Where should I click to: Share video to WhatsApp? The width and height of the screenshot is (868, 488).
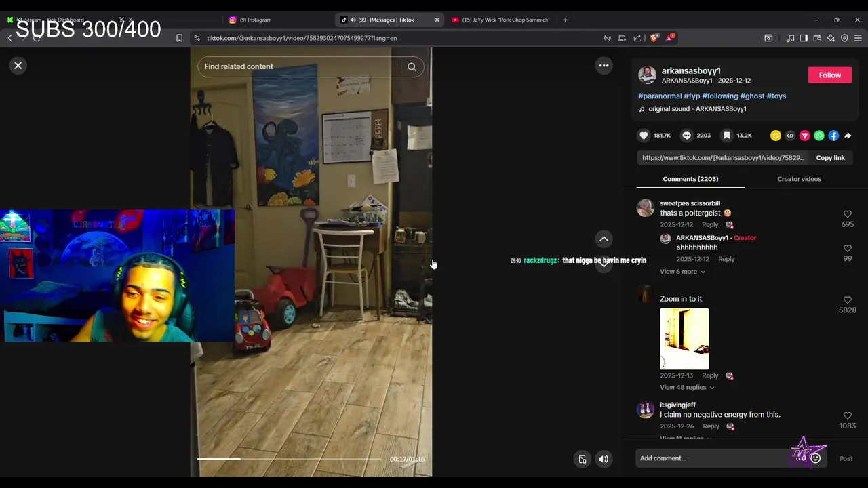tap(819, 136)
